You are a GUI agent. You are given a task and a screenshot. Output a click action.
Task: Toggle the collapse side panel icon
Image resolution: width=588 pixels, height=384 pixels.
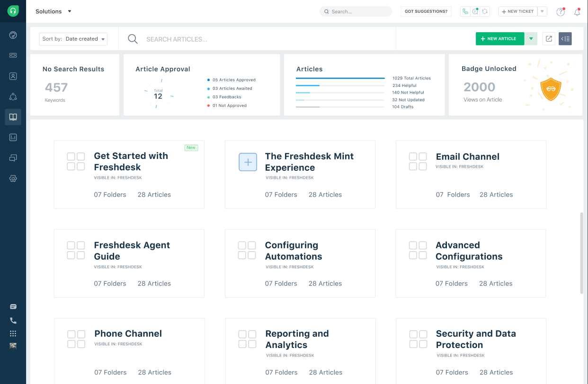pos(565,39)
